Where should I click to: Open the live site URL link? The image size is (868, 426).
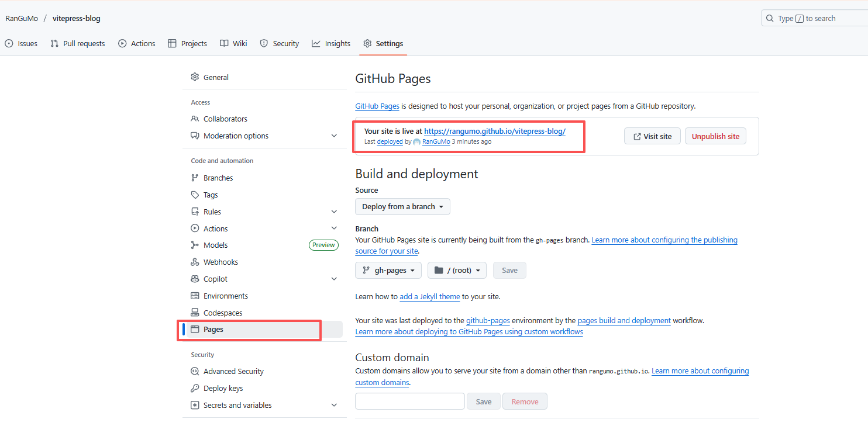click(495, 131)
